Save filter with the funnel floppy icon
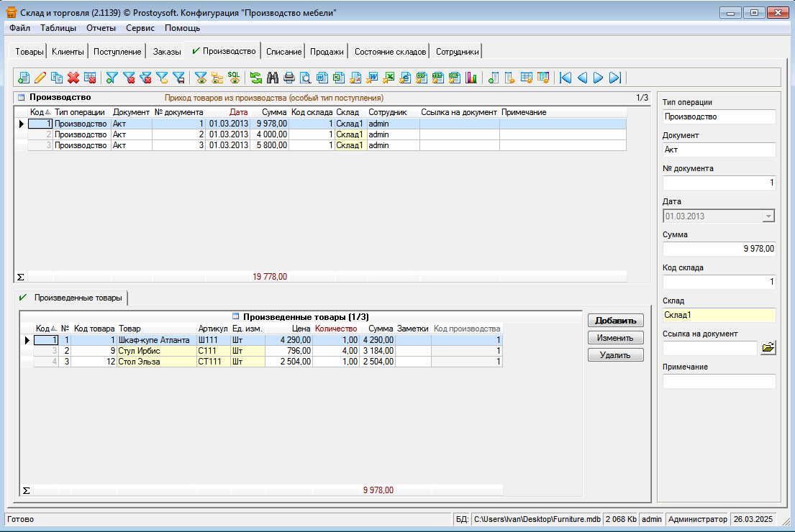The height and width of the screenshot is (532, 795). (x=178, y=78)
